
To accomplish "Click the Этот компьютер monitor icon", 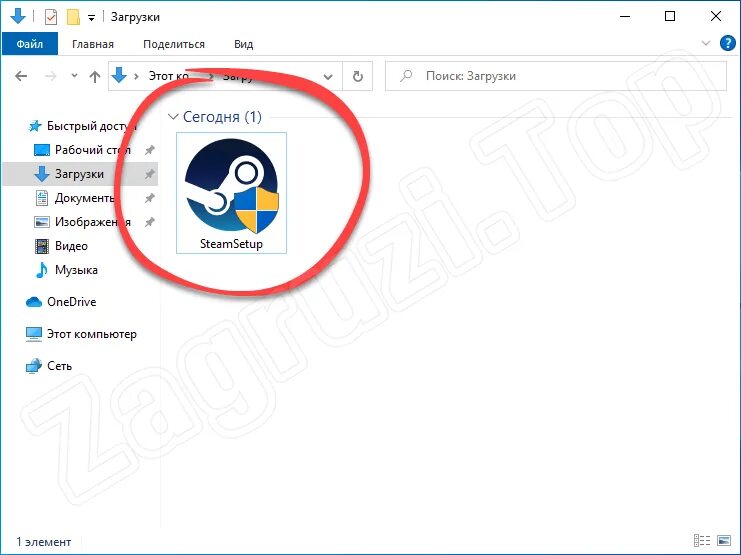I will 34,334.
